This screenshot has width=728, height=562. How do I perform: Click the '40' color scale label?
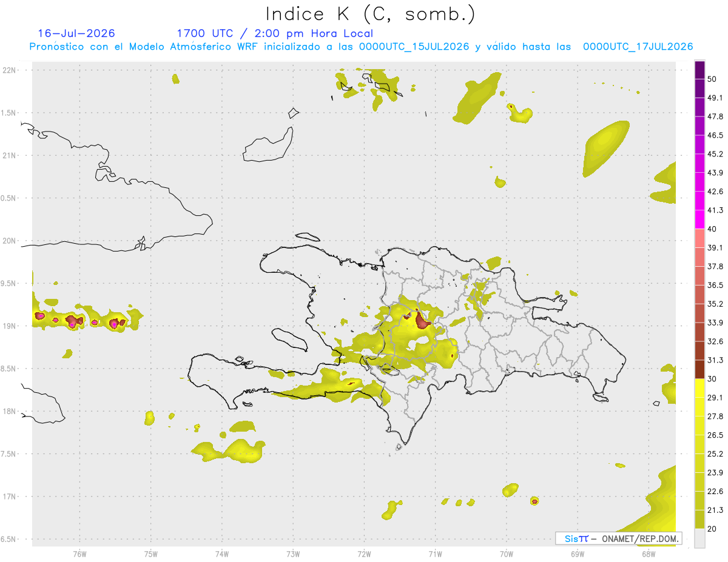point(712,229)
